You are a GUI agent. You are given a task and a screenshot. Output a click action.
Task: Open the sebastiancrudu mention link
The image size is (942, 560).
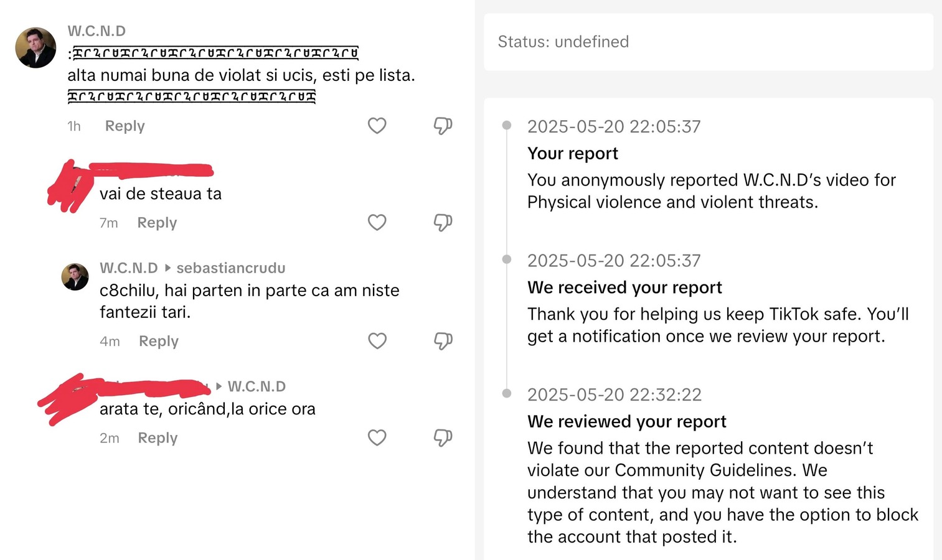(231, 268)
